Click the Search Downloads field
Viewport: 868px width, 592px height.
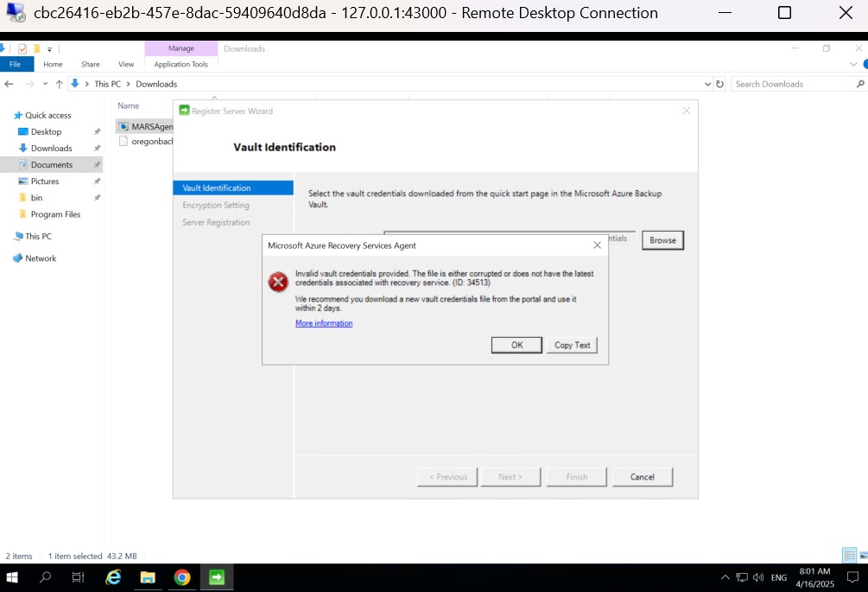coord(793,84)
